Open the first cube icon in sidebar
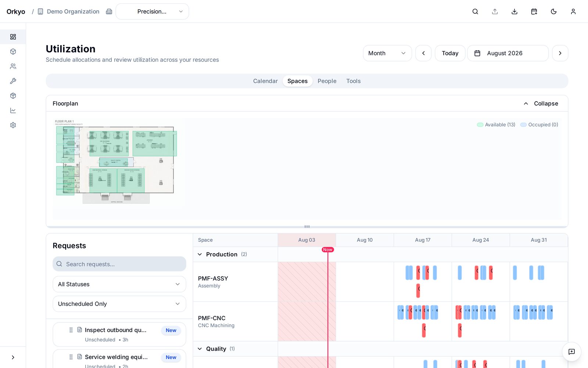This screenshot has width=588, height=368. [13, 52]
